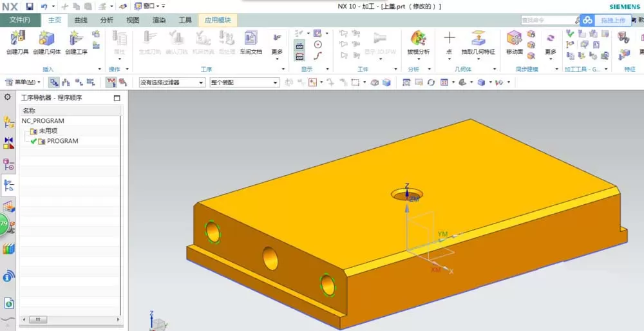Click the 点 point tool icon

(450, 38)
